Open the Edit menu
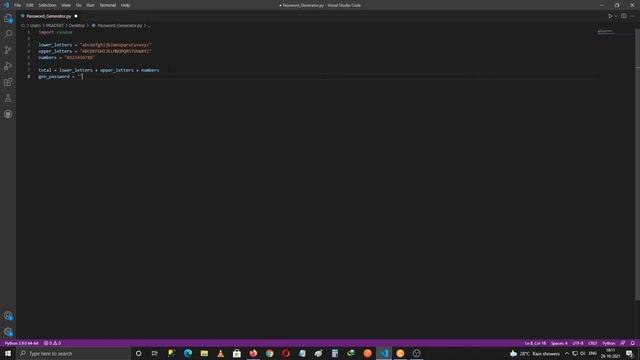This screenshot has height=360, width=640. point(30,5)
